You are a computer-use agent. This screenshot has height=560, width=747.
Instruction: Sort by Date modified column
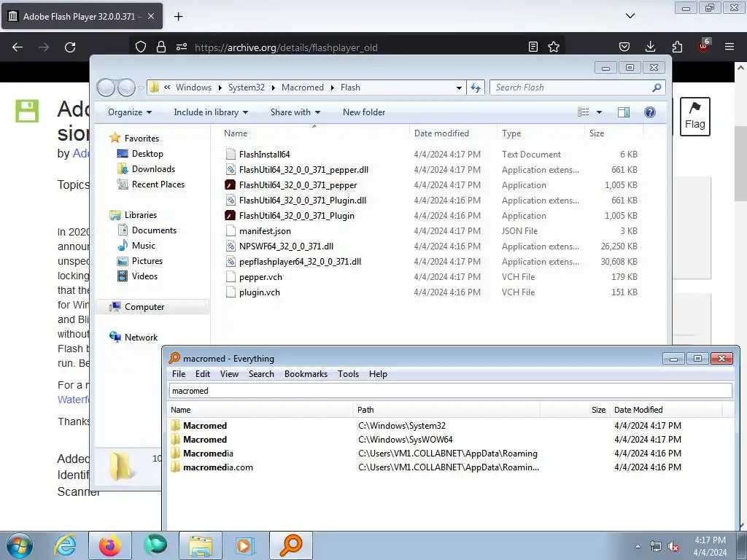point(452,133)
